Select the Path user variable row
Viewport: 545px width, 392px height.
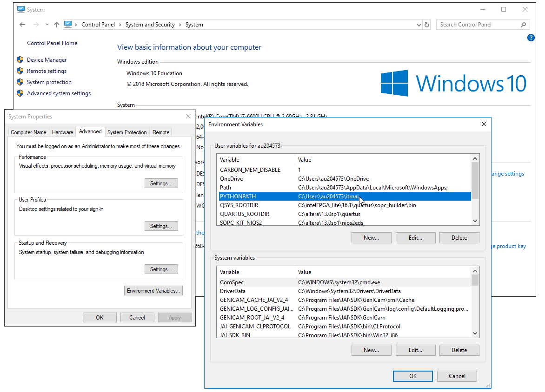pos(345,188)
